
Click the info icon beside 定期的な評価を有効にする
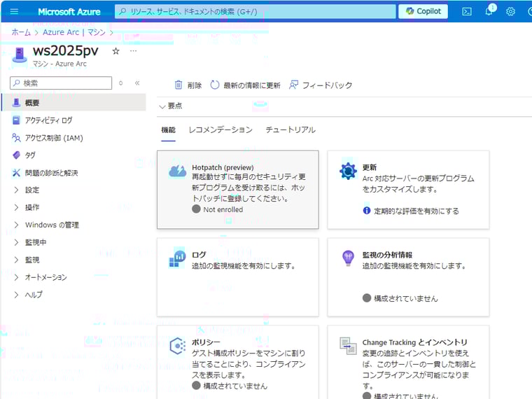tap(367, 211)
